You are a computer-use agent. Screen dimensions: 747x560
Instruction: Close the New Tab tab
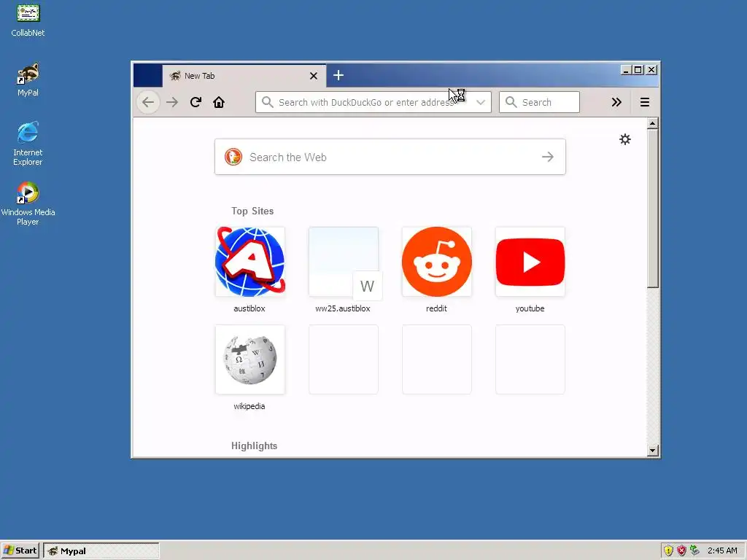(314, 76)
